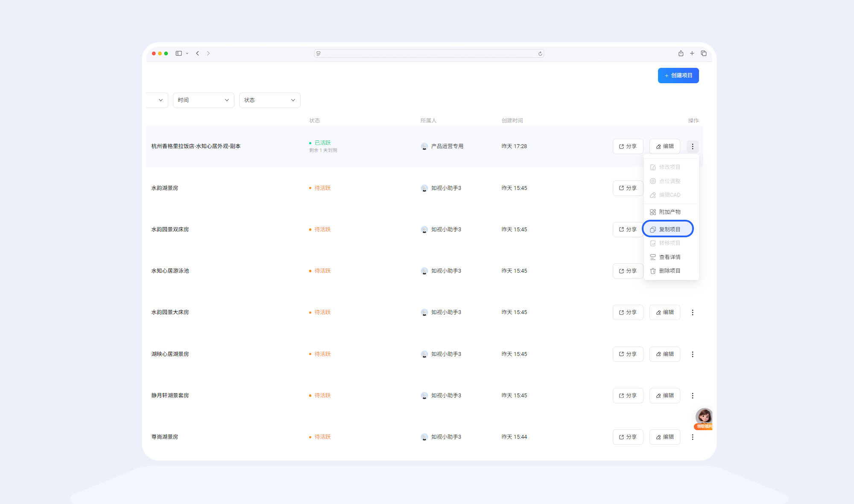Open the 状态 filter dropdown
Image resolution: width=854 pixels, height=504 pixels.
point(269,100)
